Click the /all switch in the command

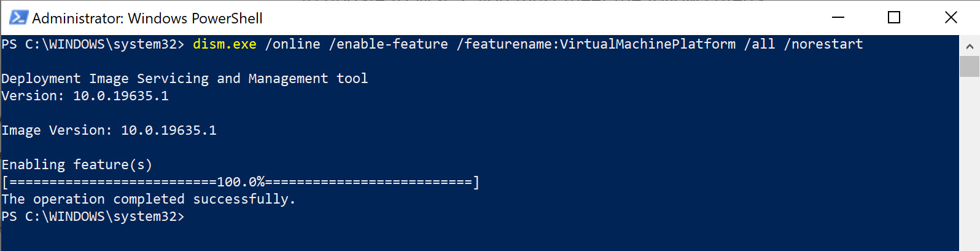(x=760, y=44)
